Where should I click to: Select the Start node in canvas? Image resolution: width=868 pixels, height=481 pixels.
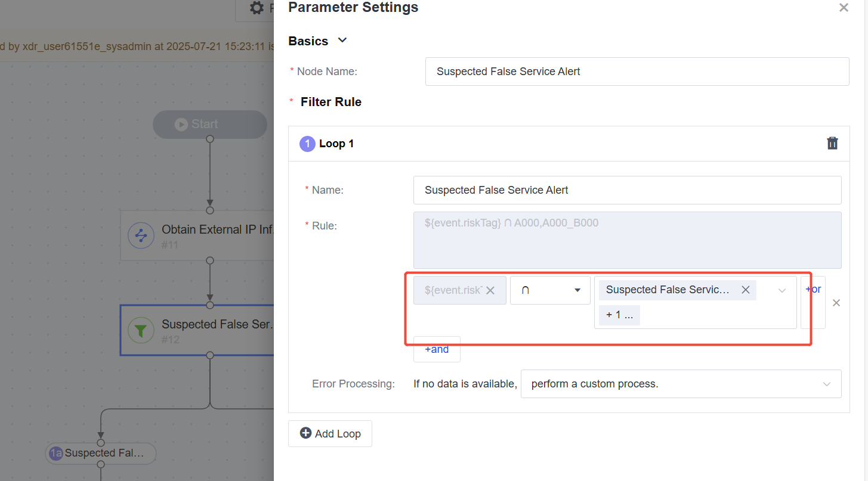[209, 124]
